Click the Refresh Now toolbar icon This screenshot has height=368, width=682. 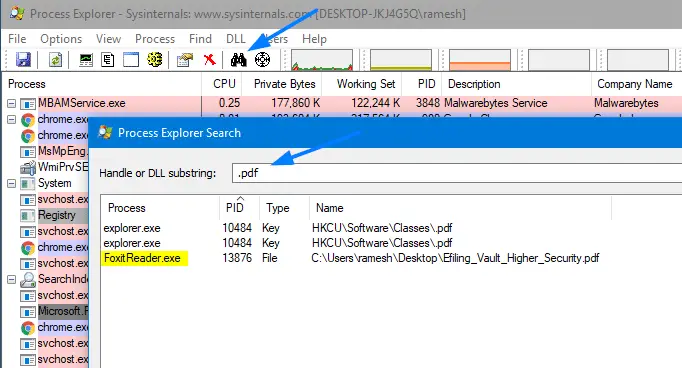[x=55, y=59]
